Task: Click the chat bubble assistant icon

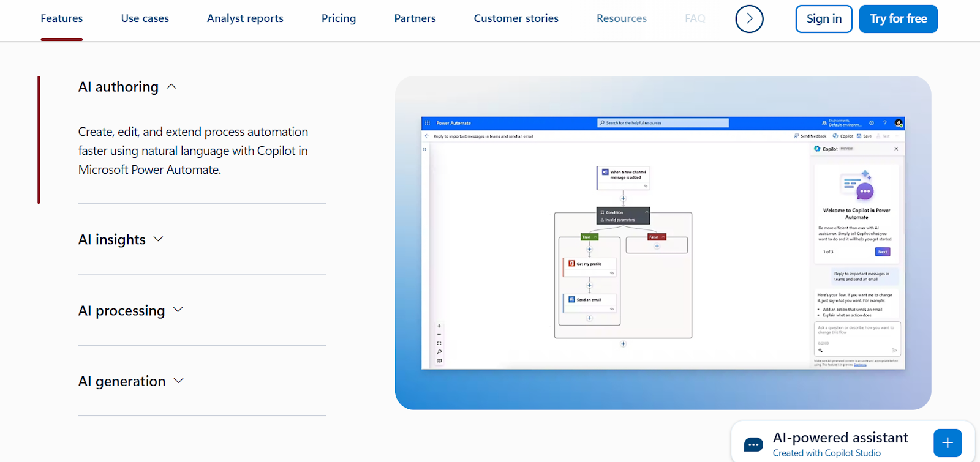Action: pos(753,445)
